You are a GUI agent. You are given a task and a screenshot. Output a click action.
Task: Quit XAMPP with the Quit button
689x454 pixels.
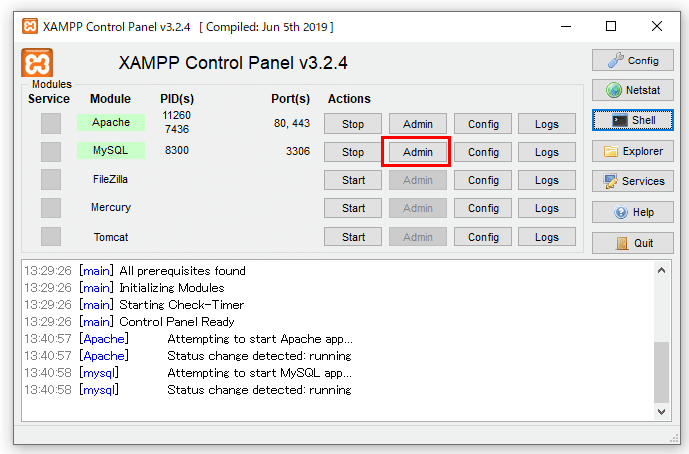(632, 243)
